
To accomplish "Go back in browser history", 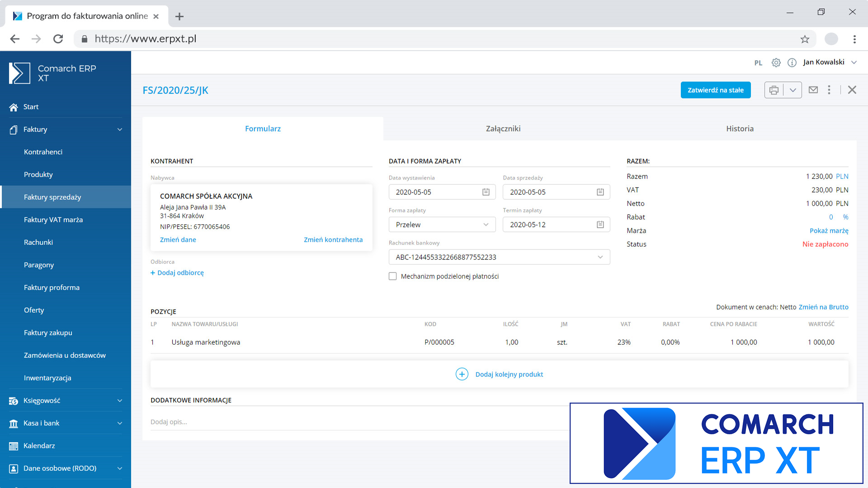I will coord(15,39).
